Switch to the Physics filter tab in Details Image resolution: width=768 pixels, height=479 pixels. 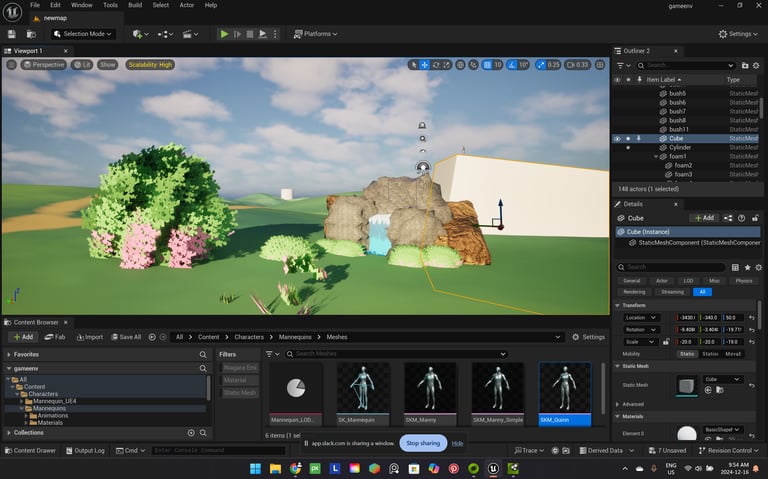743,281
